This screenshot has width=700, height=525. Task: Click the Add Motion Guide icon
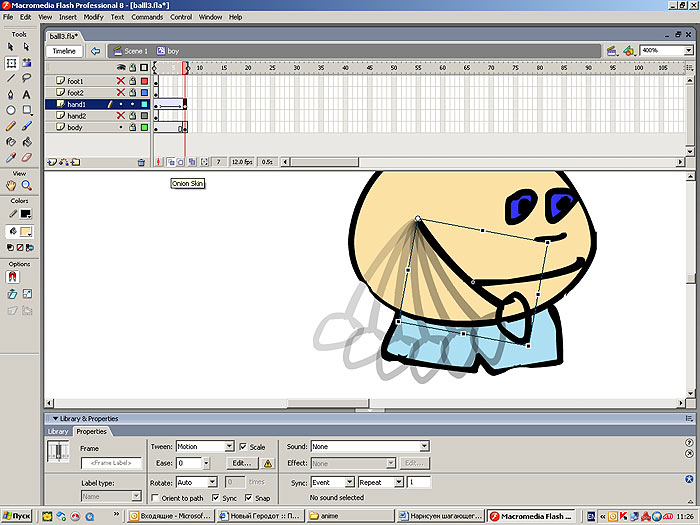(64, 162)
